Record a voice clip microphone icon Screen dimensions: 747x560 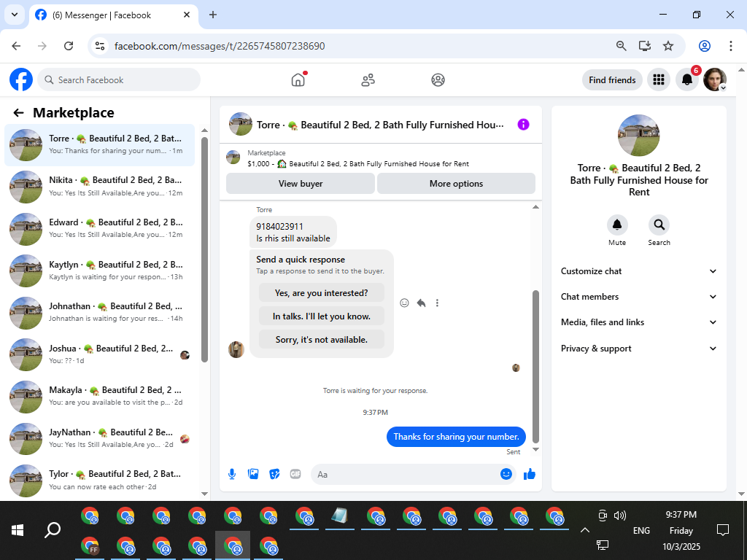(232, 474)
